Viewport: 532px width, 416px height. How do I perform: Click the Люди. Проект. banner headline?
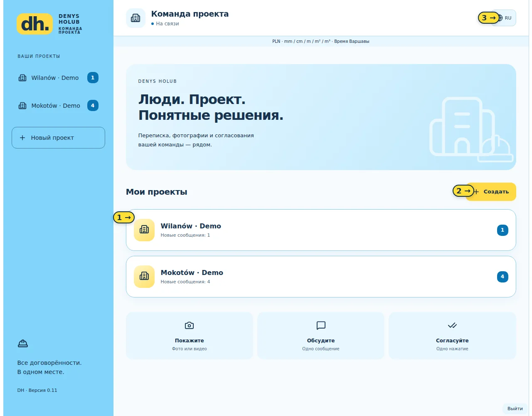point(211,107)
